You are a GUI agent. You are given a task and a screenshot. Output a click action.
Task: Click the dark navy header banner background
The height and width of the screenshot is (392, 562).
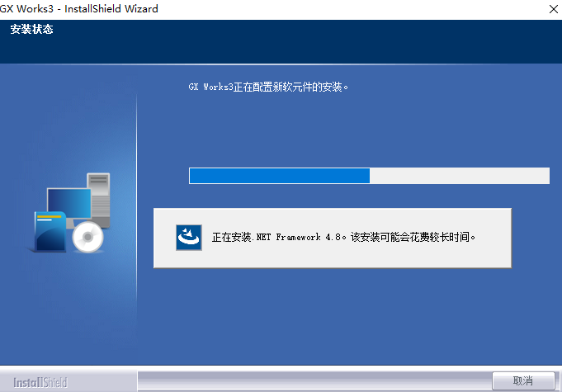click(x=330, y=41)
